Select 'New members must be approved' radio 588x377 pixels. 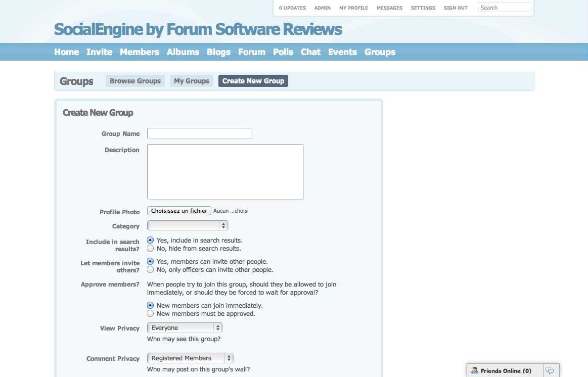tap(150, 314)
